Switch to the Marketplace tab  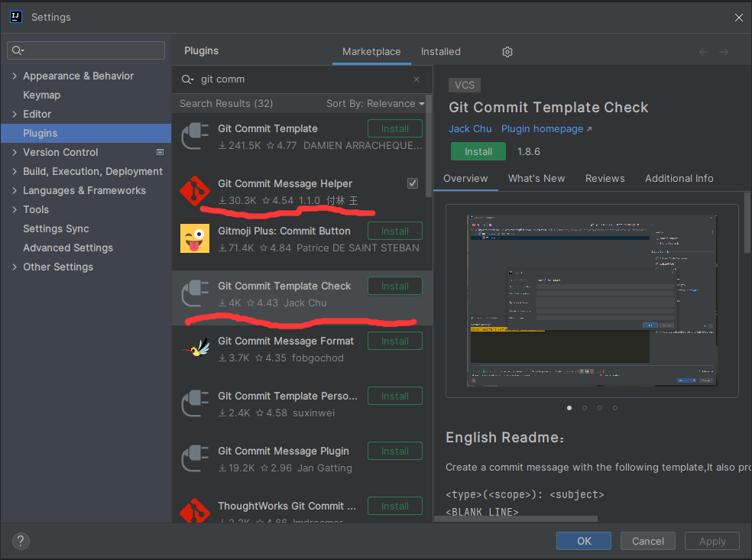(371, 52)
